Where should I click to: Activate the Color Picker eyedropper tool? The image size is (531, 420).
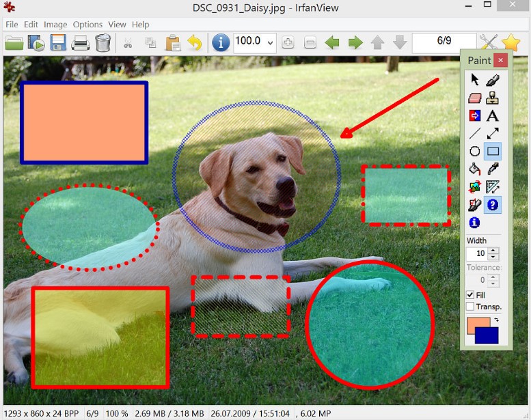tap(492, 169)
